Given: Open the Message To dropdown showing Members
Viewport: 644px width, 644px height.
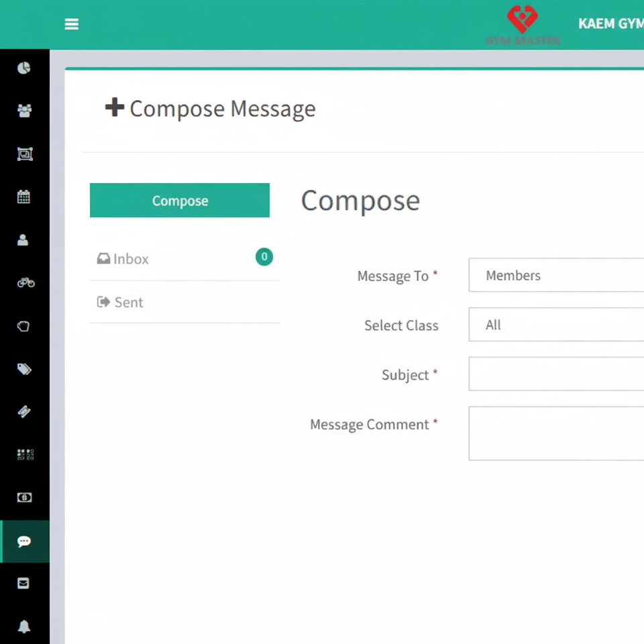Looking at the screenshot, I should click(x=556, y=275).
